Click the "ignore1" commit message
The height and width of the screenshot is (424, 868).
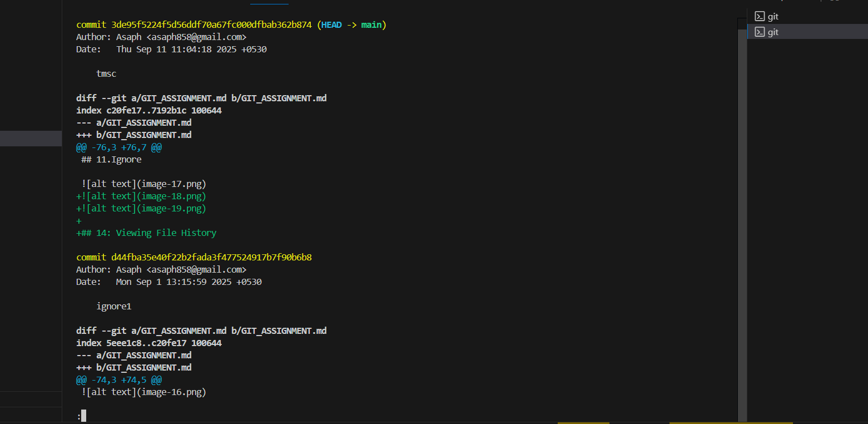point(113,307)
